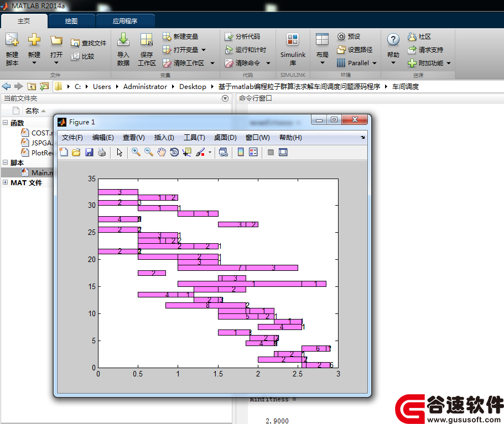504x424 pixels.
Task: Save the figure using the floppy icon
Action: coord(89,152)
